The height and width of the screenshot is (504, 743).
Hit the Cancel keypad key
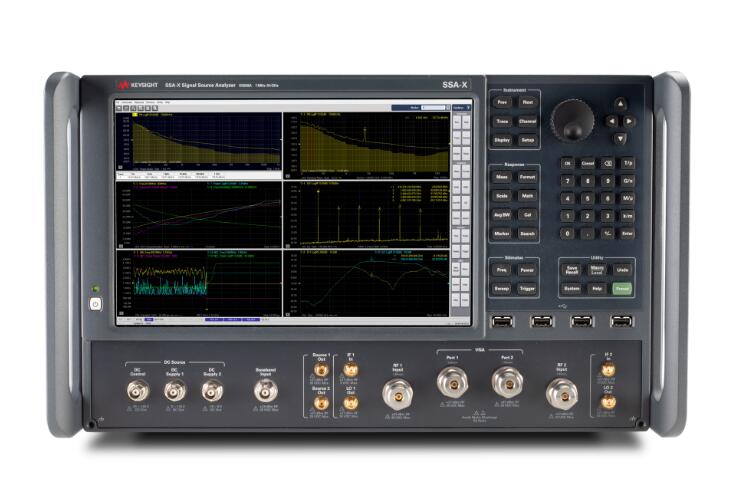click(x=588, y=163)
